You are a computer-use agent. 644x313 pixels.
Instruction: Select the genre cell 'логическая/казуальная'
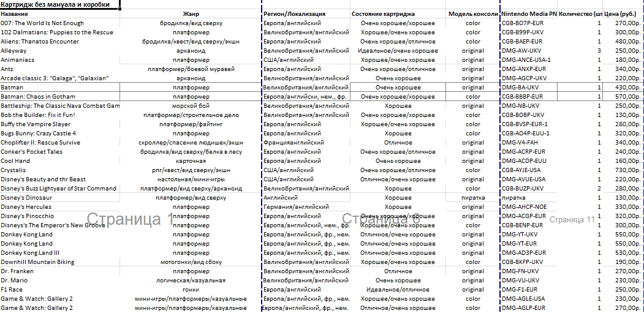click(191, 280)
